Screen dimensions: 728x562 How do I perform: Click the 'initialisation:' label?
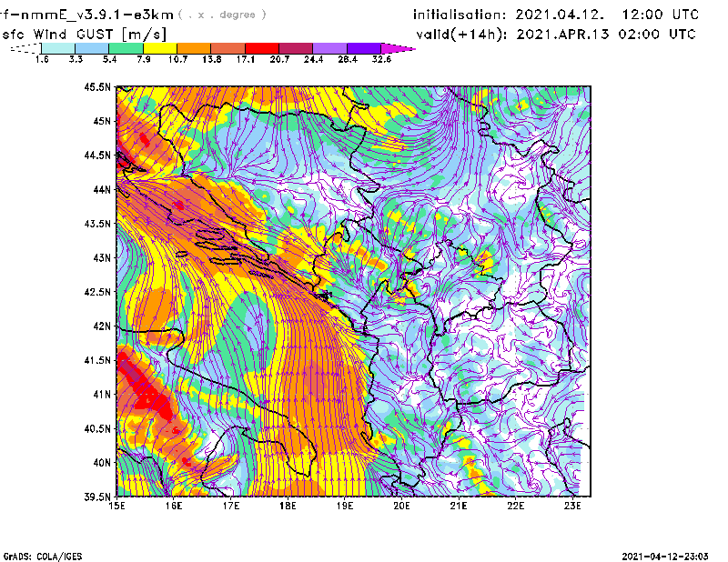460,15
